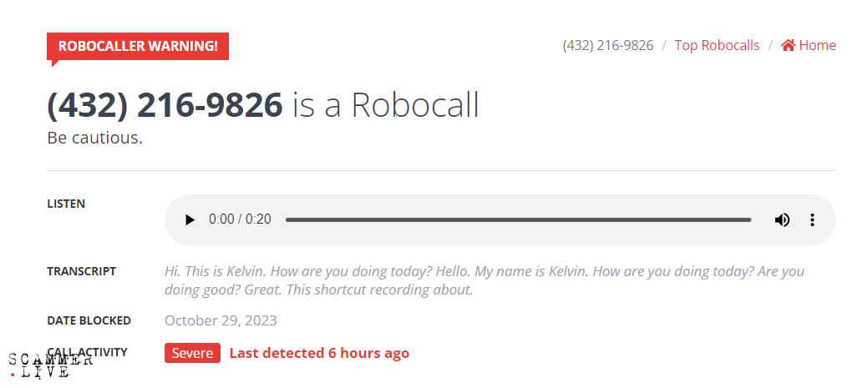The image size is (868, 388).
Task: Click the TRANSCRIPT label
Action: point(82,271)
